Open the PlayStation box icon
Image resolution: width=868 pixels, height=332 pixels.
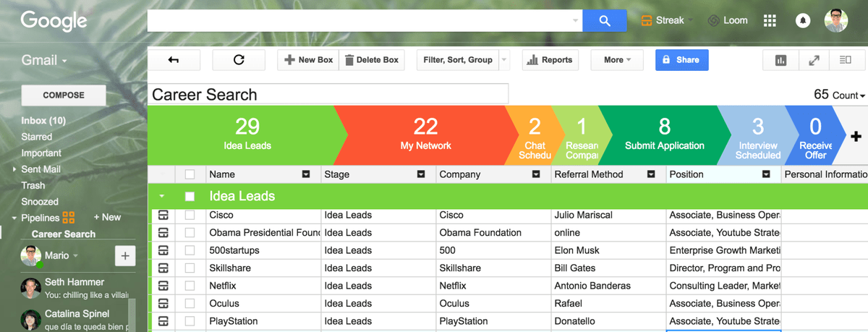163,321
